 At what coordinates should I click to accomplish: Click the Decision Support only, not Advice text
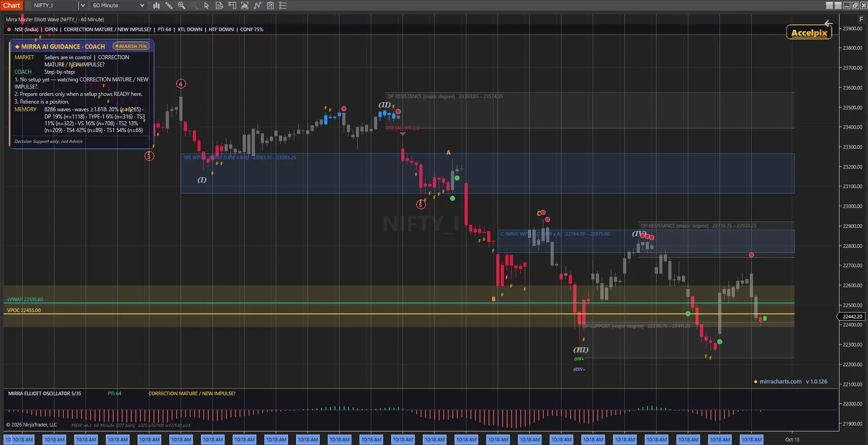pos(49,141)
